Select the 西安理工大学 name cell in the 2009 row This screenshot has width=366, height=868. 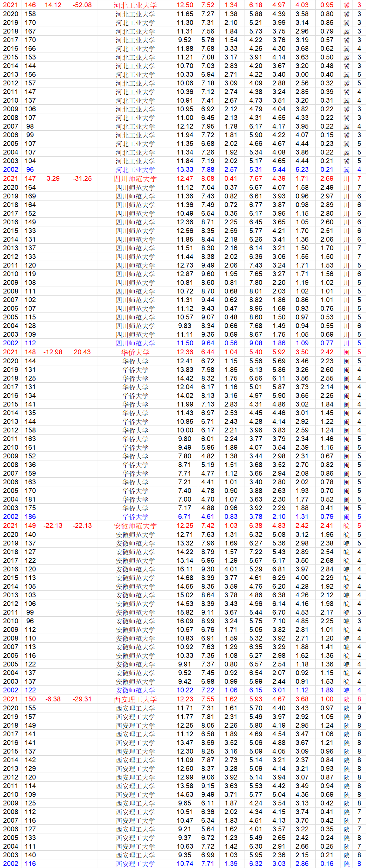(135, 803)
